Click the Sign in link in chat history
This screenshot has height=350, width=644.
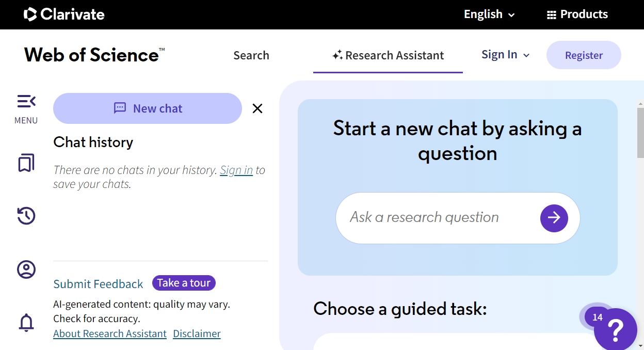pos(236,170)
